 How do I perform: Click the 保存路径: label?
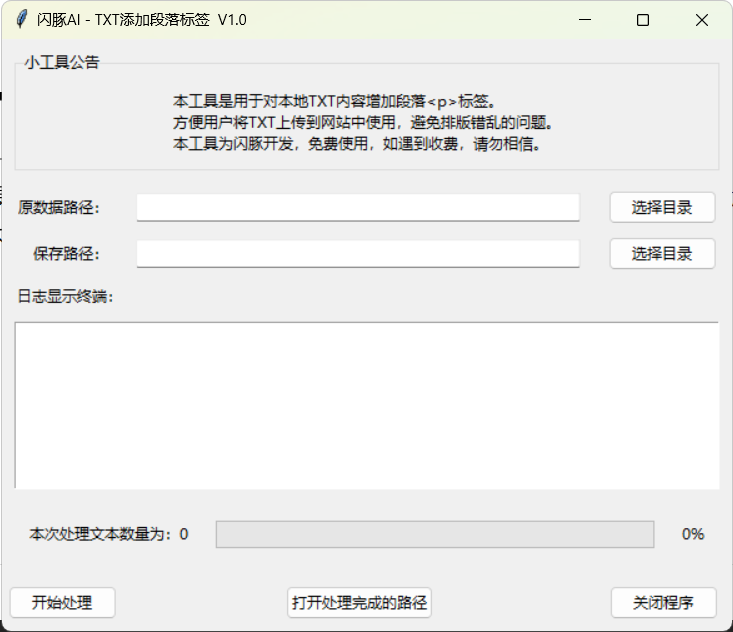point(66,254)
